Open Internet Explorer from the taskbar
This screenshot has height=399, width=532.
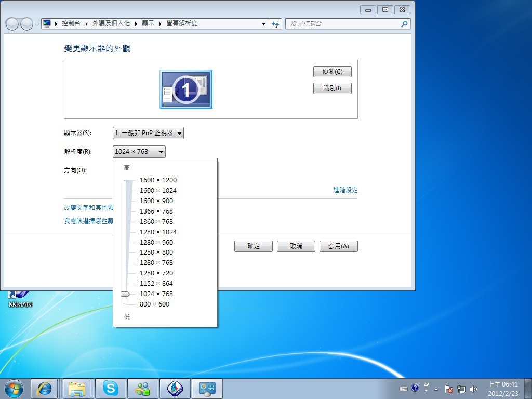[44, 388]
